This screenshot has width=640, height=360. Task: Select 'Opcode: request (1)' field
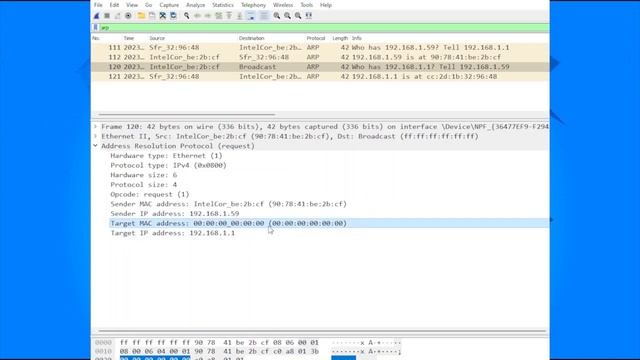click(x=150, y=194)
